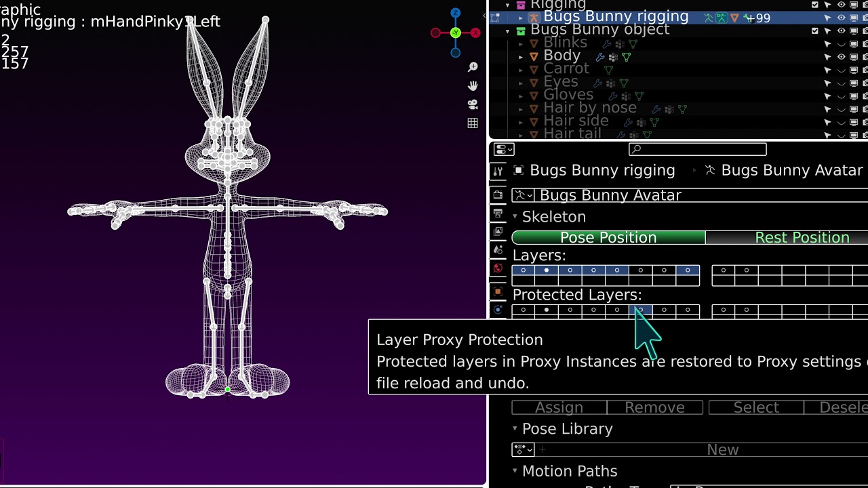Click the wrench modifier icon on Gloves row
This screenshot has height=488, width=868.
613,96
